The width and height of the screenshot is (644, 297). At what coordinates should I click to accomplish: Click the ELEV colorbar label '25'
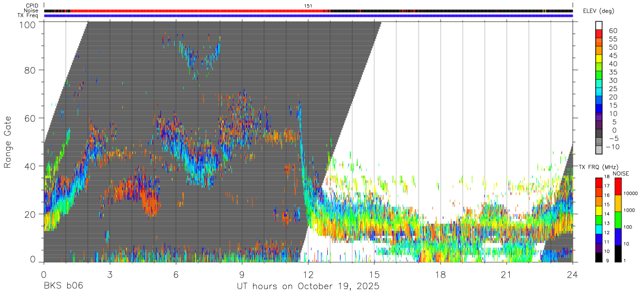click(x=612, y=89)
